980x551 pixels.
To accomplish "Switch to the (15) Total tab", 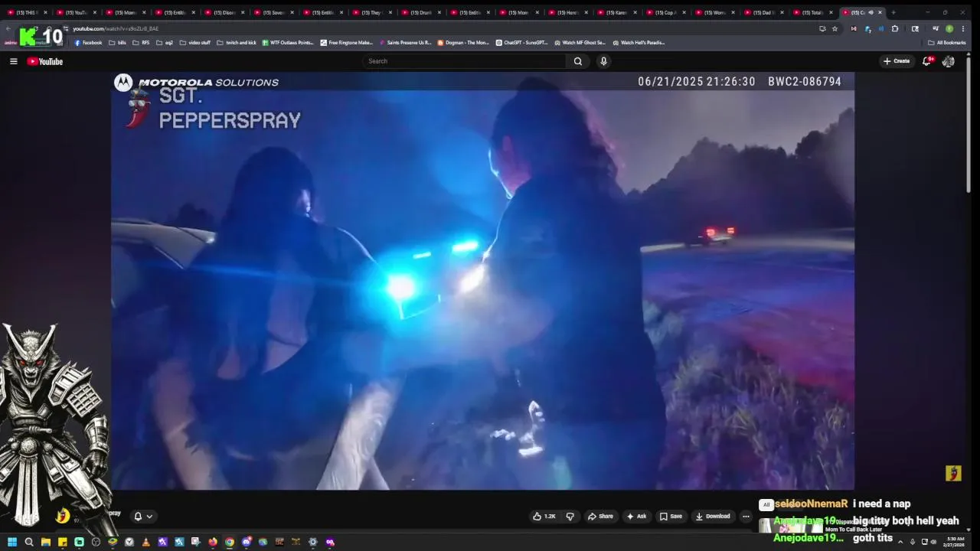I will 813,12.
